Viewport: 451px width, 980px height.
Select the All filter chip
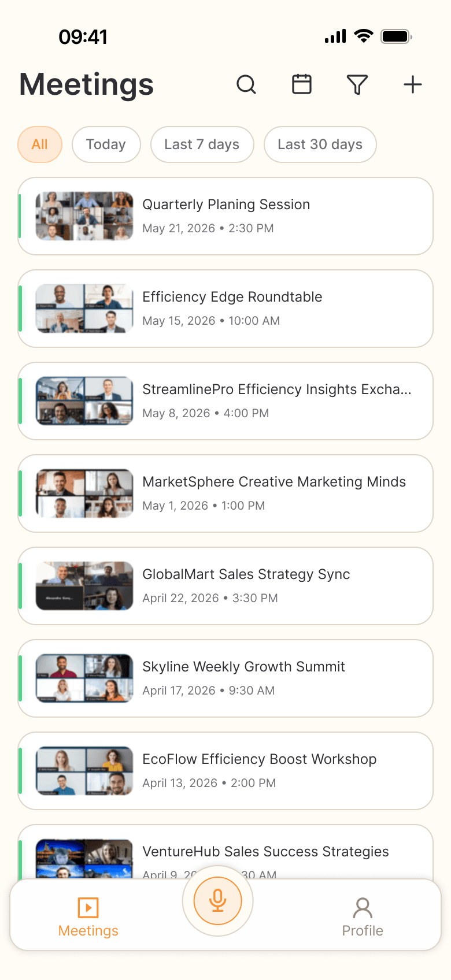click(40, 144)
